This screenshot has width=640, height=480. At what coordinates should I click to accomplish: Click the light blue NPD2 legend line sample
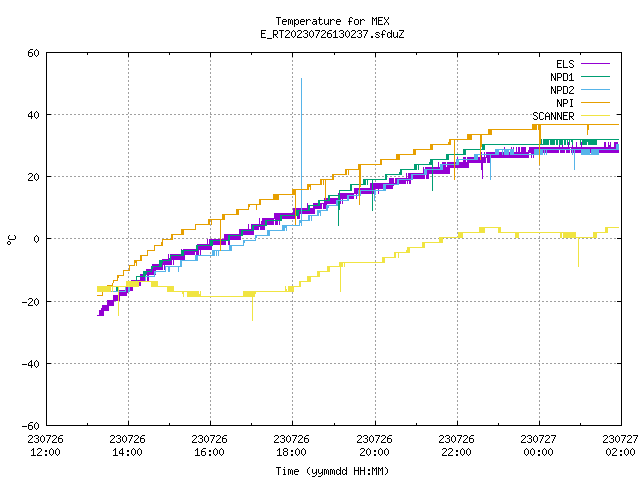[595, 90]
